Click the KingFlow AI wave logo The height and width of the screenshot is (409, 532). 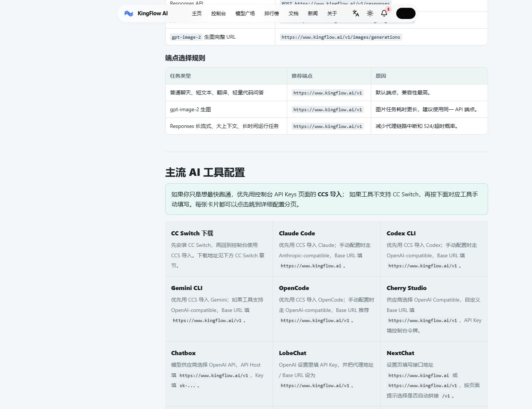click(x=129, y=13)
